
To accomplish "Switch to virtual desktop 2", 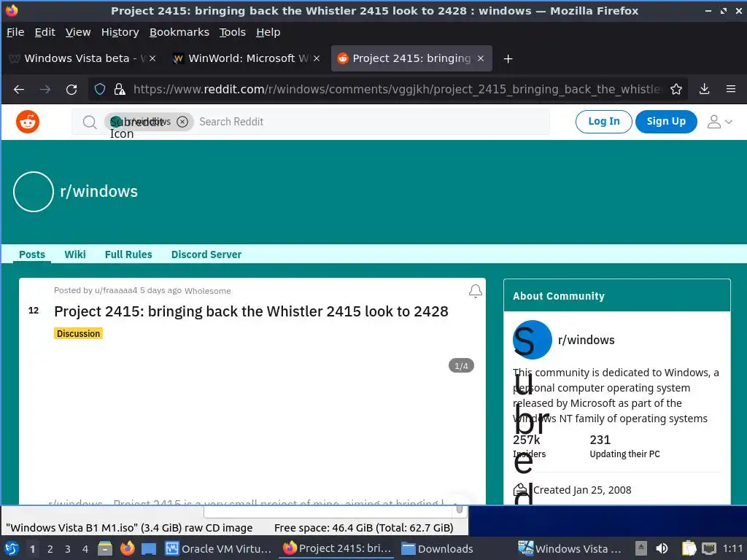I will (50, 549).
